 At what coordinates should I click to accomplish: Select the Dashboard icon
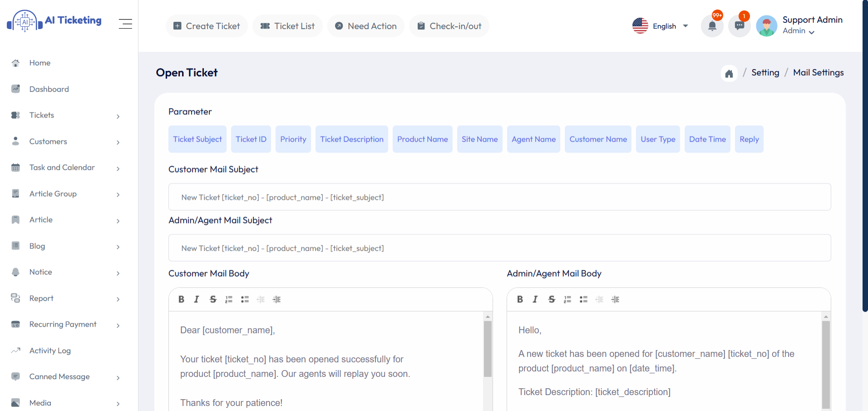15,89
